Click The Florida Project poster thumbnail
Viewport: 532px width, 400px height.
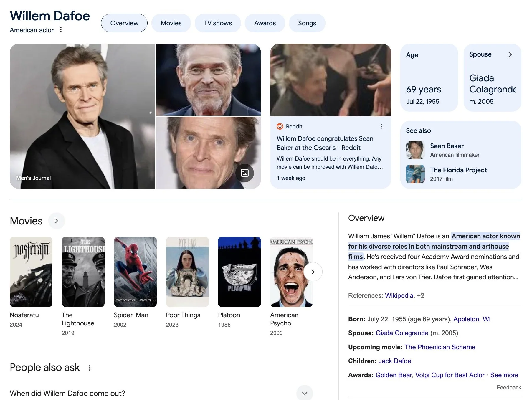(x=415, y=174)
